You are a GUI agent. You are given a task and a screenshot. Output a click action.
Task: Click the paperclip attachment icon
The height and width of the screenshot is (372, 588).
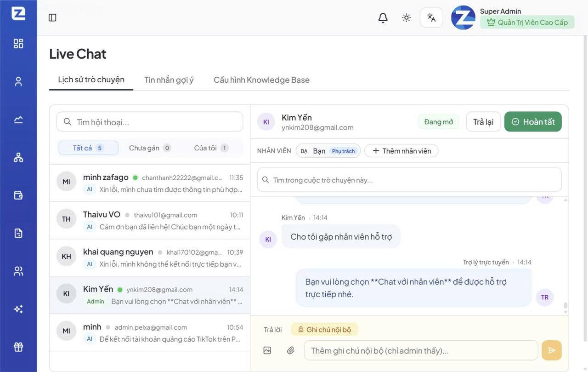(291, 350)
